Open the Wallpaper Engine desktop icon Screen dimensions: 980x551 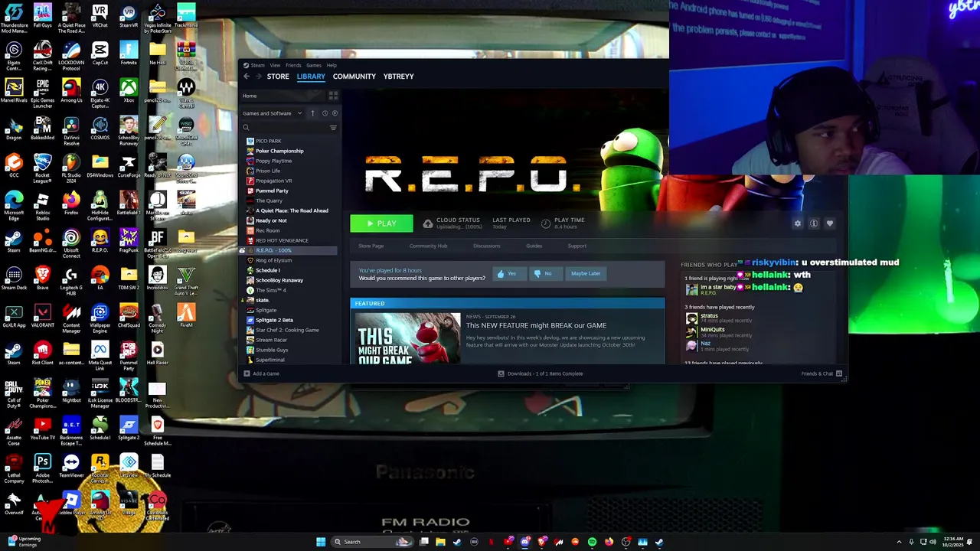coord(100,318)
